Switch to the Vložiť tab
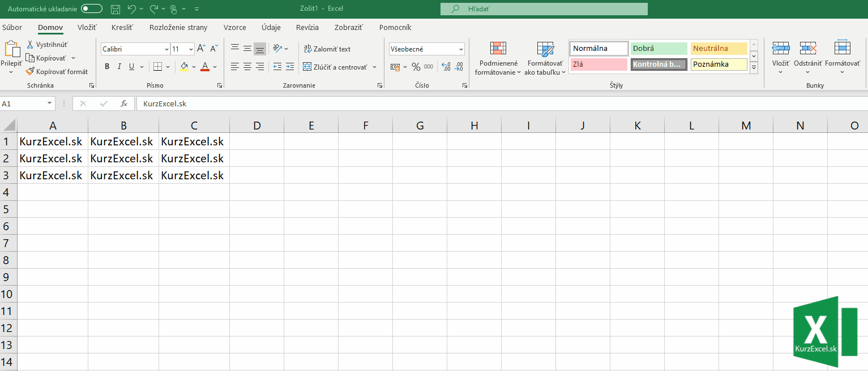This screenshot has width=868, height=371. (87, 27)
